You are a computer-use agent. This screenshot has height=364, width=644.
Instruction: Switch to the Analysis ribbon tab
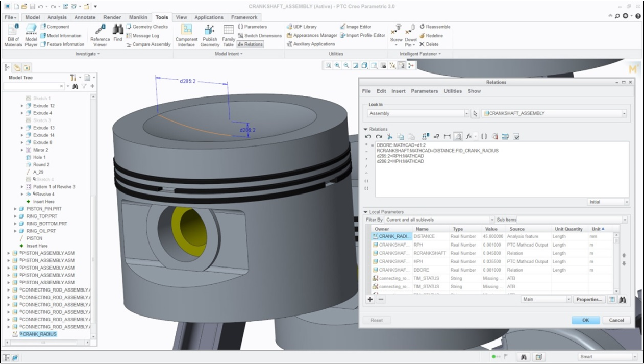(x=57, y=17)
